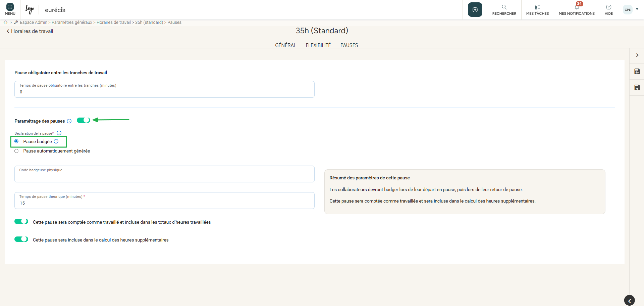Expand the right side panel chevron

[637, 55]
